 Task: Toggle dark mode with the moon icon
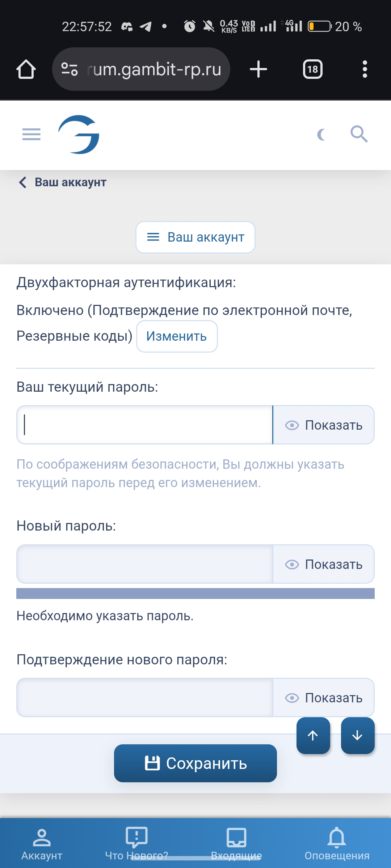pyautogui.click(x=321, y=135)
